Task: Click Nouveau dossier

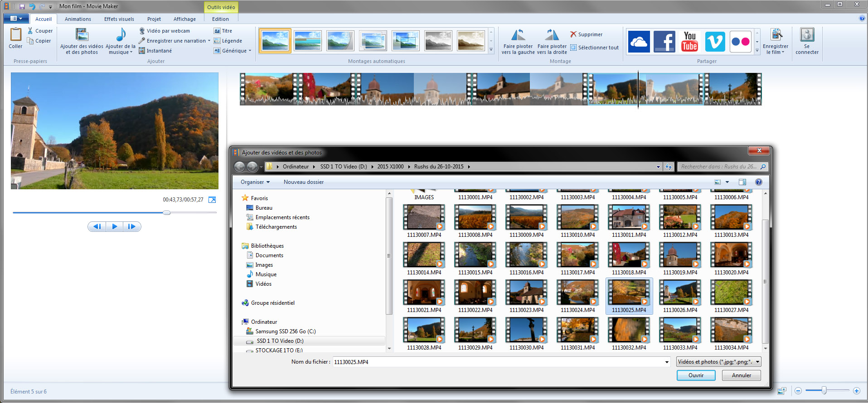Action: [304, 182]
